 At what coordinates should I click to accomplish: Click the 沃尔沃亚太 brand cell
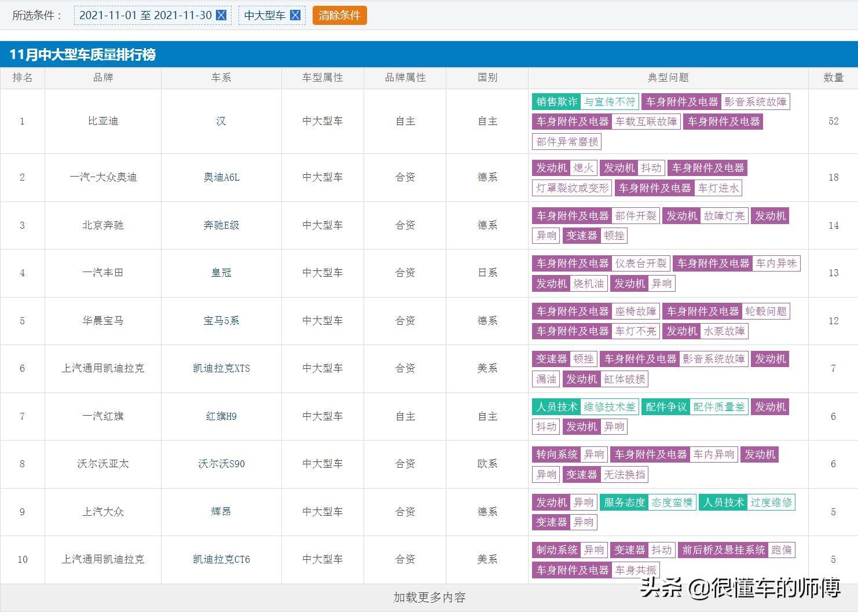(103, 464)
